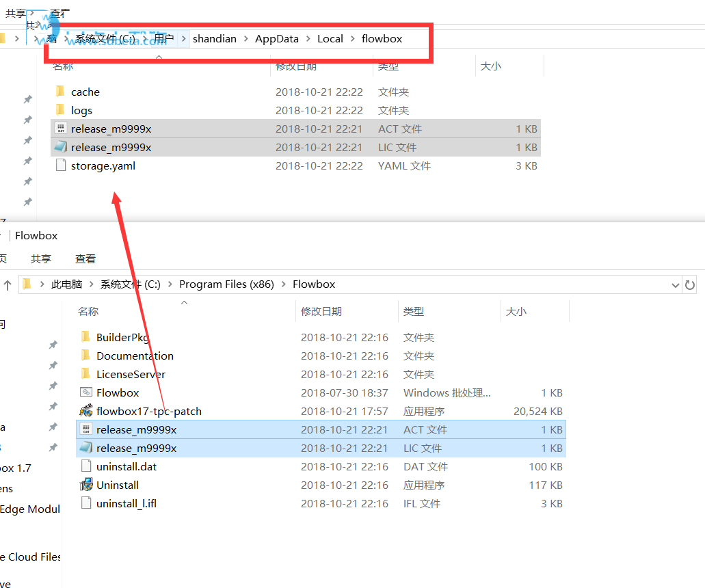The image size is (705, 588).
Task: Refresh the Flowbox folder view
Action: click(x=690, y=284)
